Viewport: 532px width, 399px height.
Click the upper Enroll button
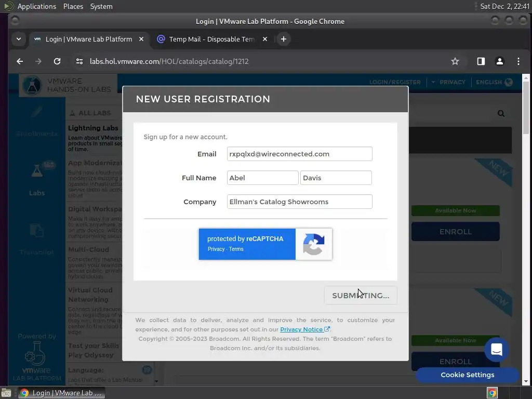455,232
